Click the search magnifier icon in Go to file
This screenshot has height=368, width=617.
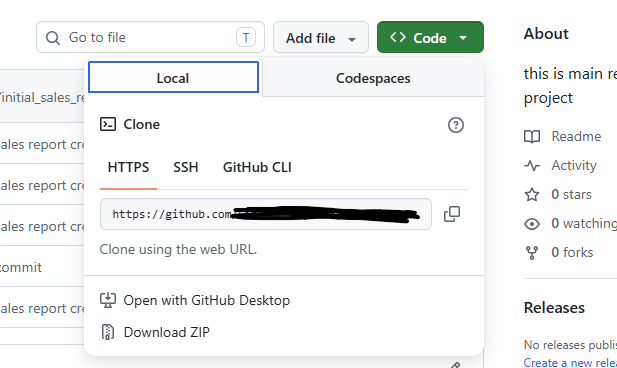coord(53,38)
